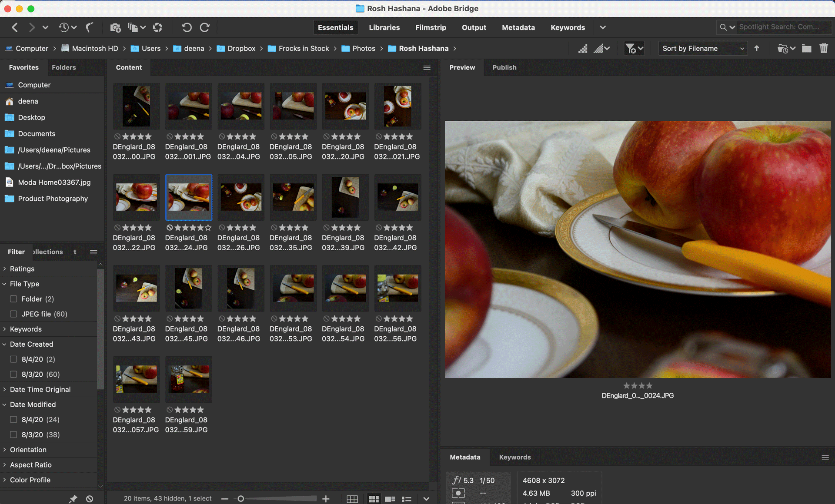This screenshot has height=504, width=835.
Task: Select the filter icon in toolbar
Action: 631,48
